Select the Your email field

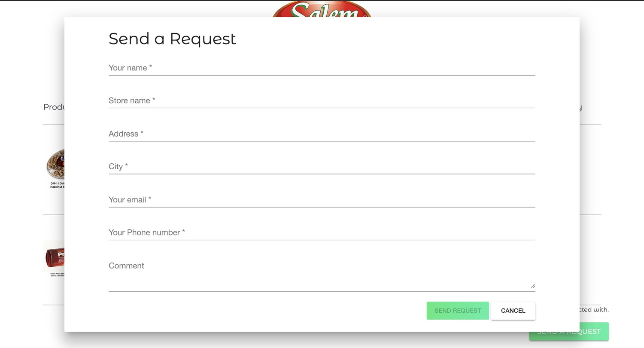322,200
